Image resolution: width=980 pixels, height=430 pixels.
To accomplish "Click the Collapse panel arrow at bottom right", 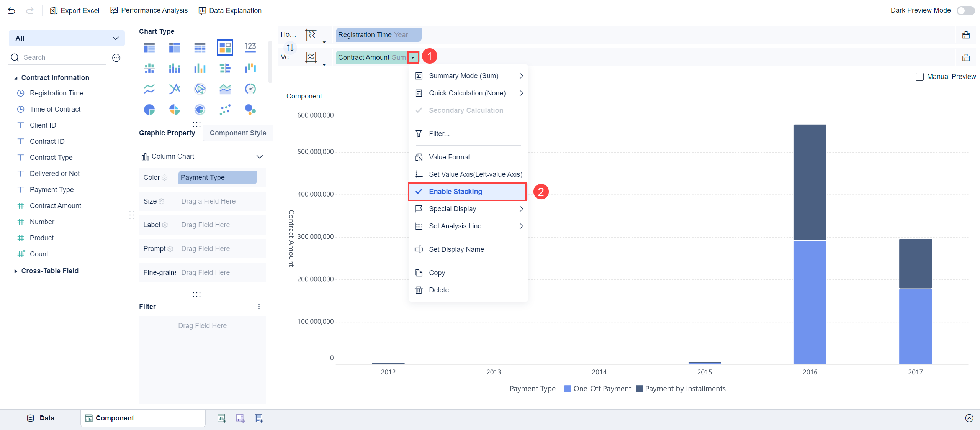I will pos(969,418).
